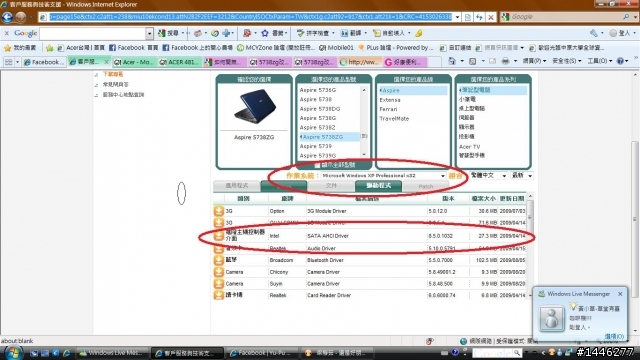Open the Page (P) menu dropdown

pos(534,61)
